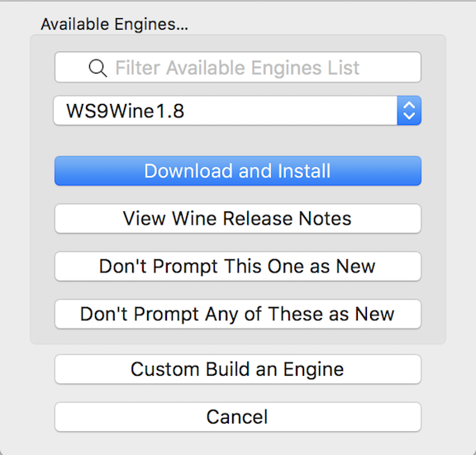Click the magnifying glass search icon
Image resolution: width=476 pixels, height=455 pixels.
[x=98, y=68]
